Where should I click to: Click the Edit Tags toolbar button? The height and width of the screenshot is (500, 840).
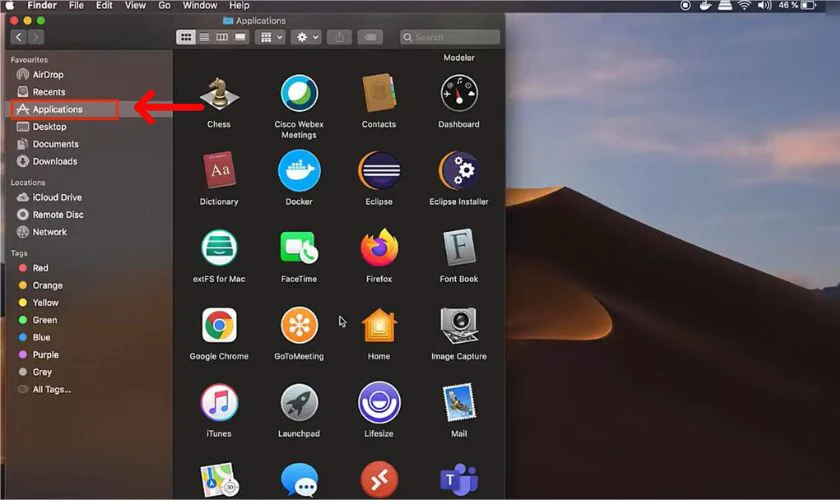(370, 37)
